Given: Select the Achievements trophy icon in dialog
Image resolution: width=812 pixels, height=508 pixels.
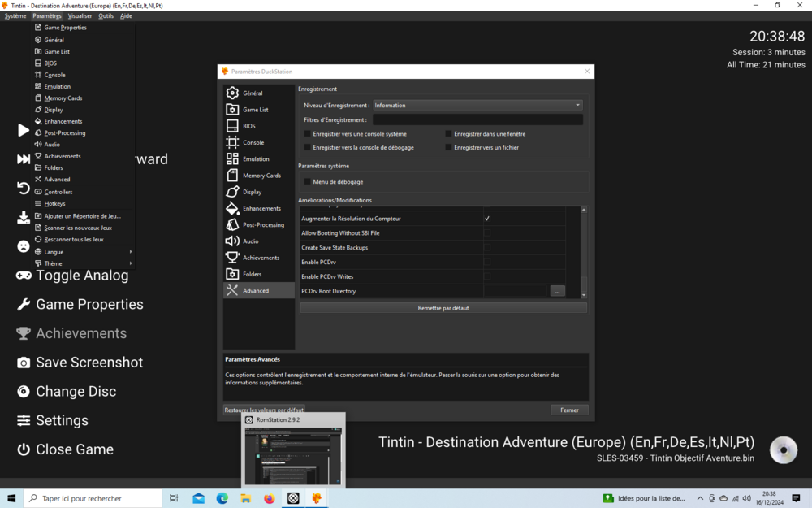Looking at the screenshot, I should click(x=232, y=258).
